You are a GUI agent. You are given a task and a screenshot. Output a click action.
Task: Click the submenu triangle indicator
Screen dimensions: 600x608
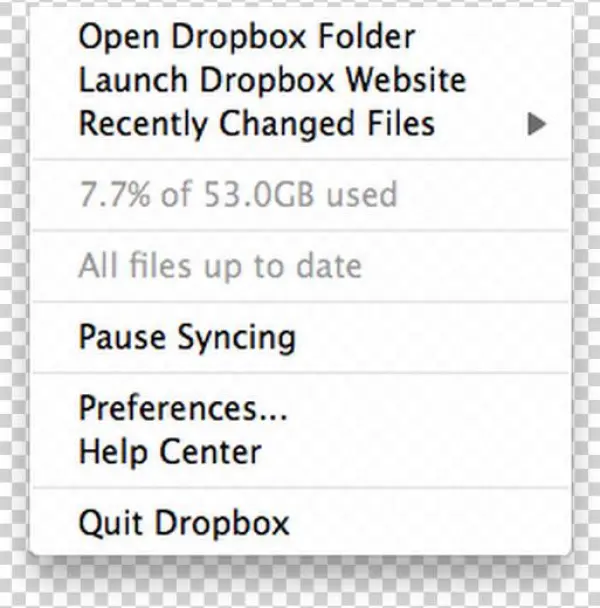(538, 125)
